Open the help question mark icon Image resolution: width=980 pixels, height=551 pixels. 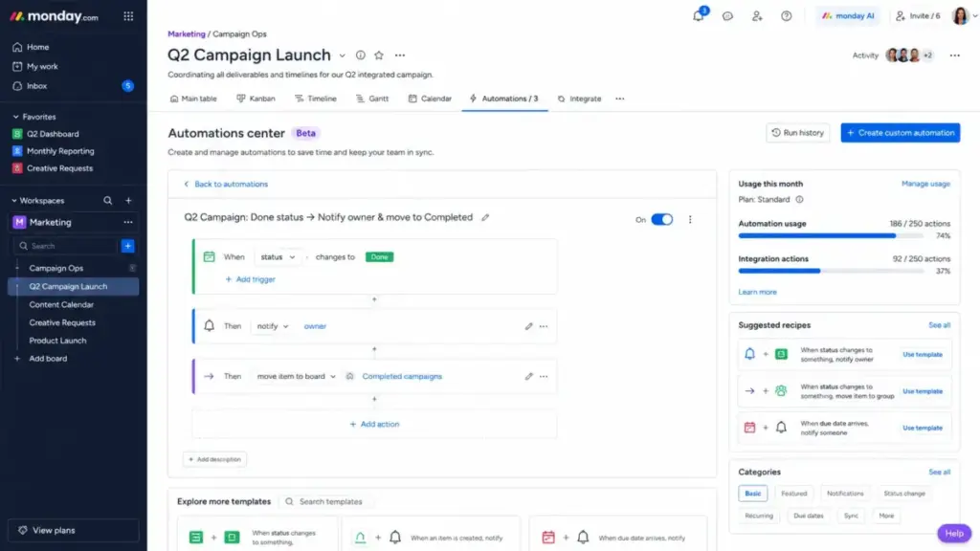[x=787, y=16]
